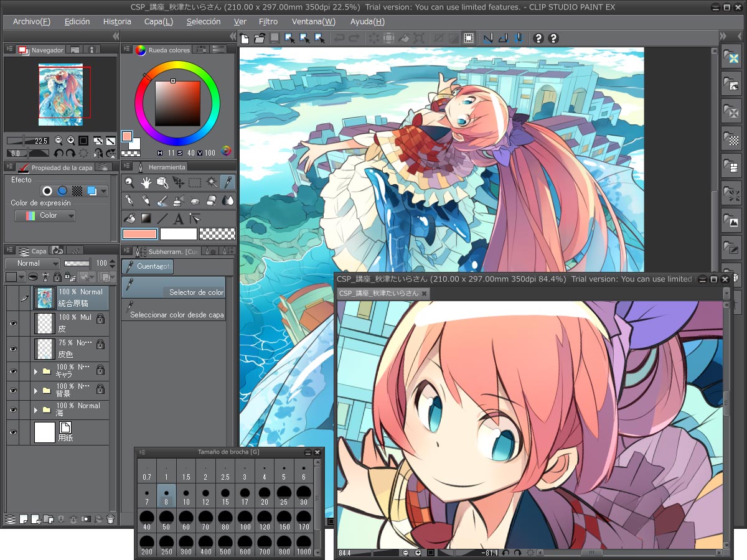
Task: Choose the Text tool
Action: click(179, 218)
